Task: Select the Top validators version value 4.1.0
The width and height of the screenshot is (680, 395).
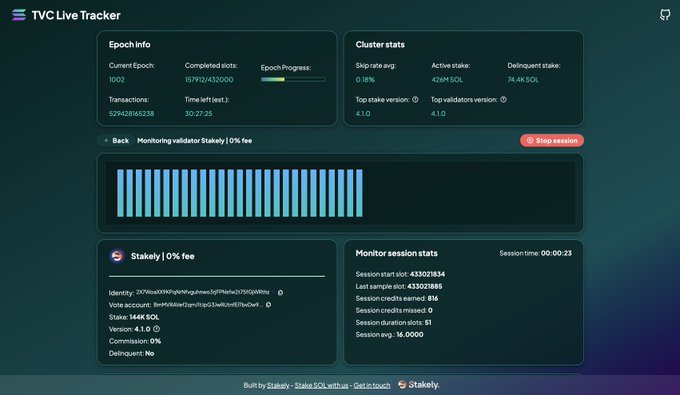Action: [x=438, y=114]
